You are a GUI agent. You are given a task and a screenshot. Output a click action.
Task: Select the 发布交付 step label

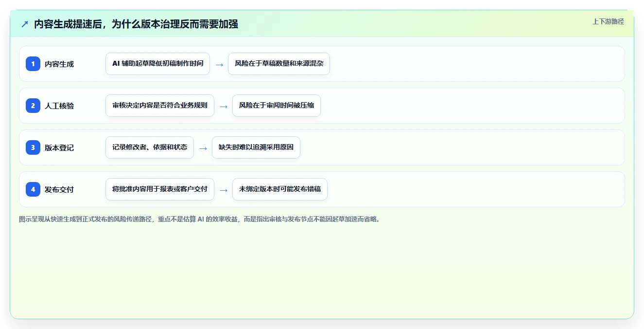pyautogui.click(x=59, y=189)
